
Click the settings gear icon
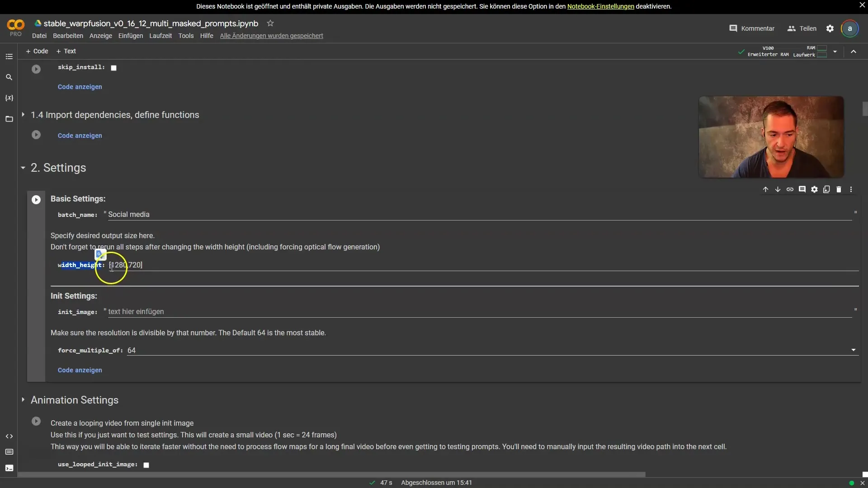click(x=830, y=28)
